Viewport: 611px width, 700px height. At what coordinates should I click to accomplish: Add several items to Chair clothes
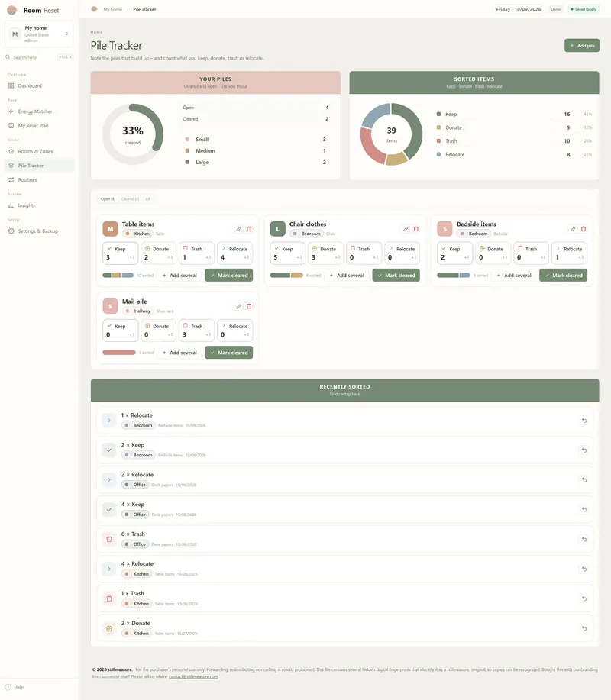tap(347, 276)
